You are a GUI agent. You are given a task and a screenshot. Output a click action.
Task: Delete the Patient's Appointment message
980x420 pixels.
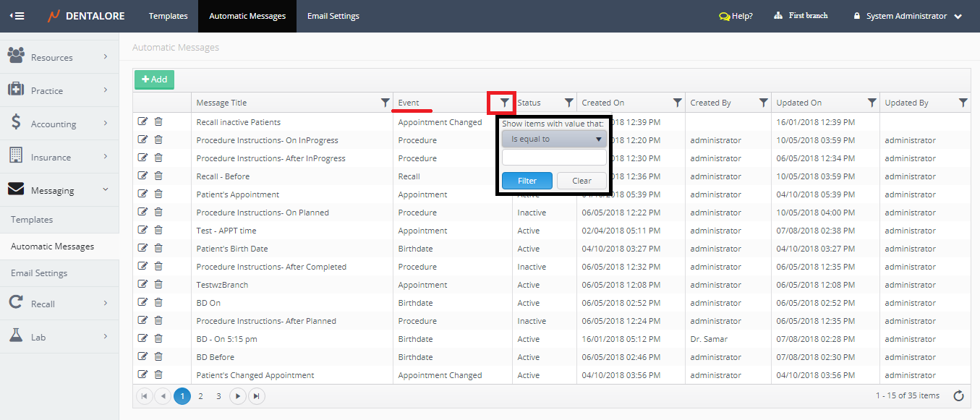pos(158,194)
